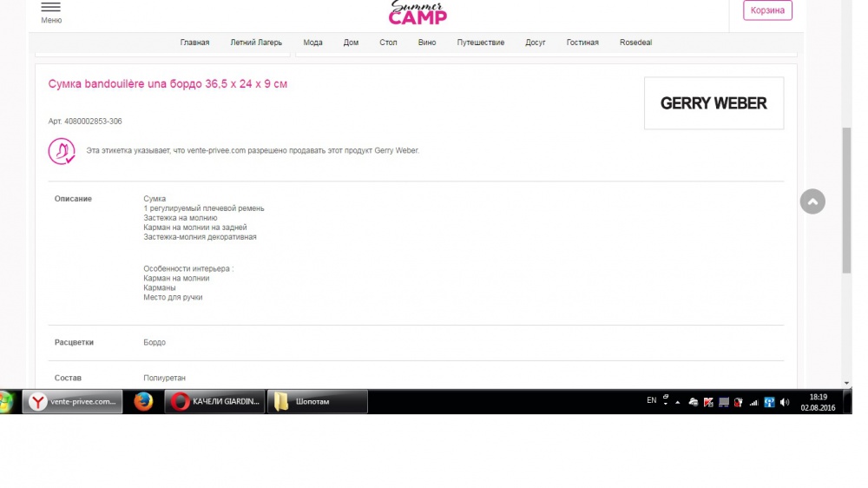Click the gray monitor tray icon
The height and width of the screenshot is (488, 868).
pos(724,403)
